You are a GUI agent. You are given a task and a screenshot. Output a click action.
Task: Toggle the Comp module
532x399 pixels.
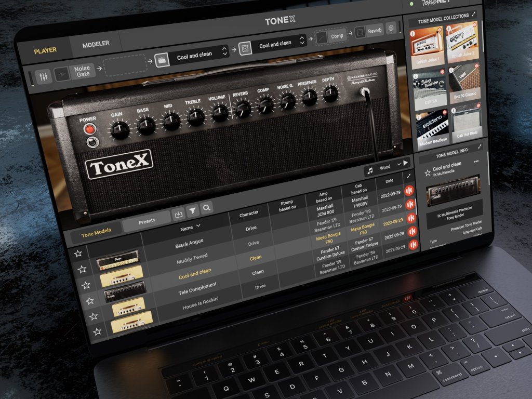click(331, 37)
